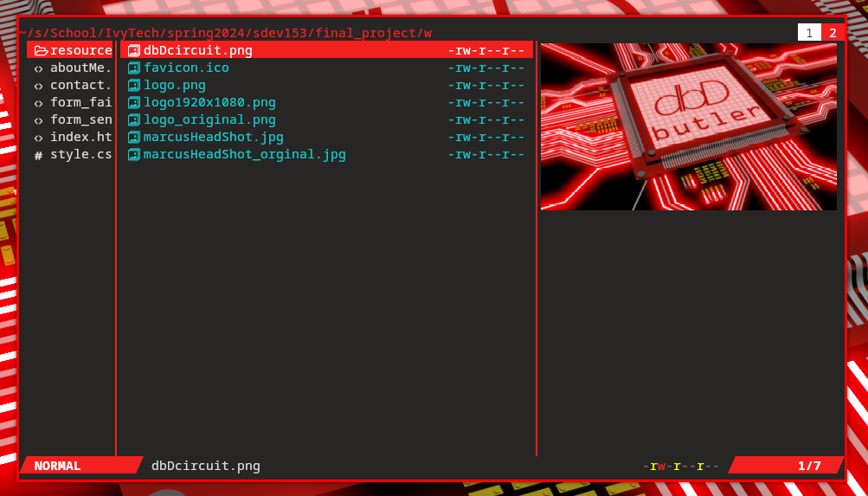Click the code icon beside form_fai

click(38, 103)
